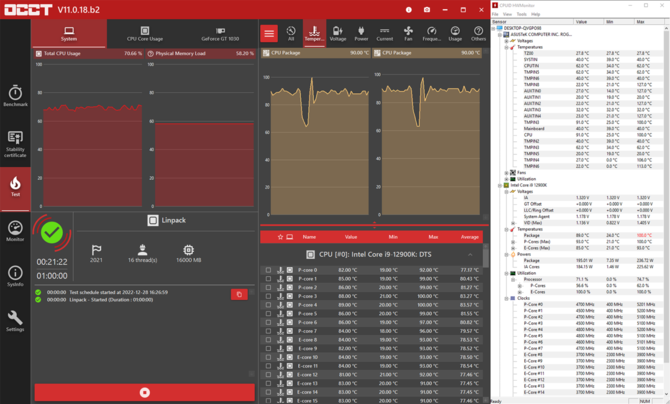Screen dimensions: 670x404
Task: Tick checkbox for E-core 14
Action: tap(268, 392)
